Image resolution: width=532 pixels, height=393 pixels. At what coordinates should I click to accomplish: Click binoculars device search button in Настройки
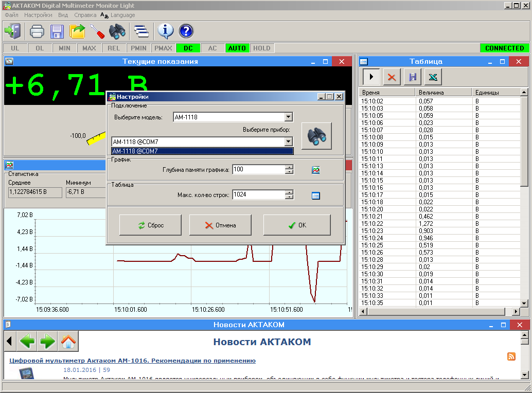pyautogui.click(x=316, y=136)
